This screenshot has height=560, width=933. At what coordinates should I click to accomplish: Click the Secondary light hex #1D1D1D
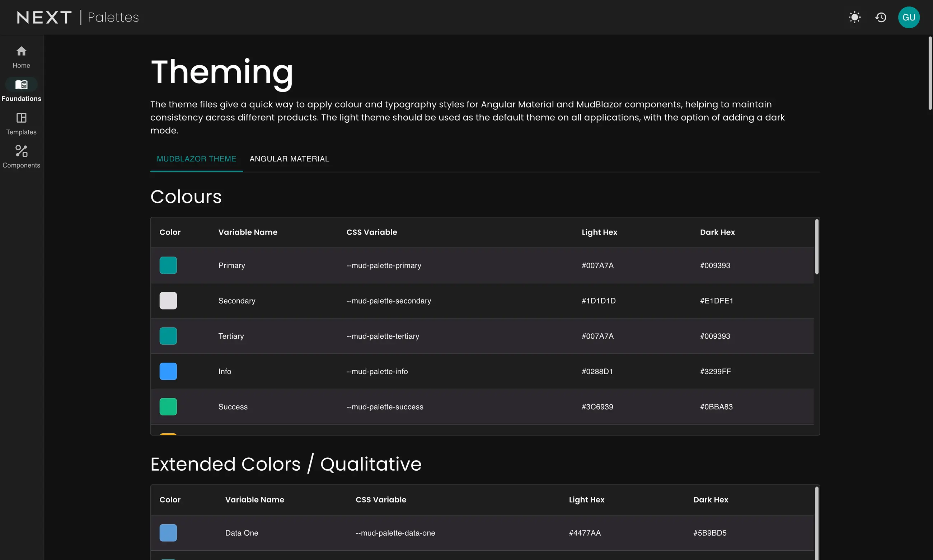599,301
